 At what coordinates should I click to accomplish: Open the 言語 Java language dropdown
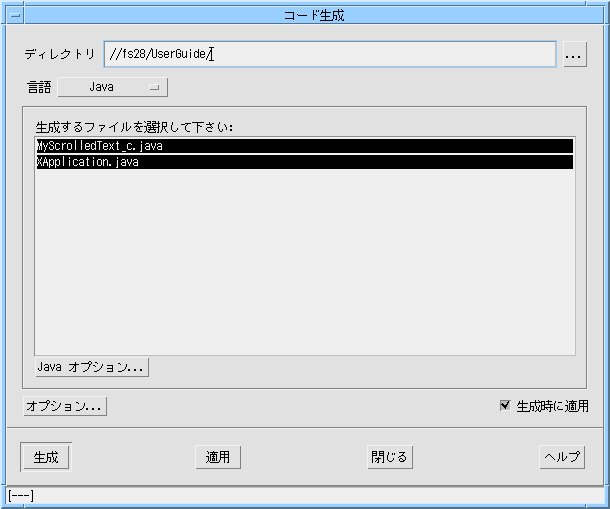point(113,87)
